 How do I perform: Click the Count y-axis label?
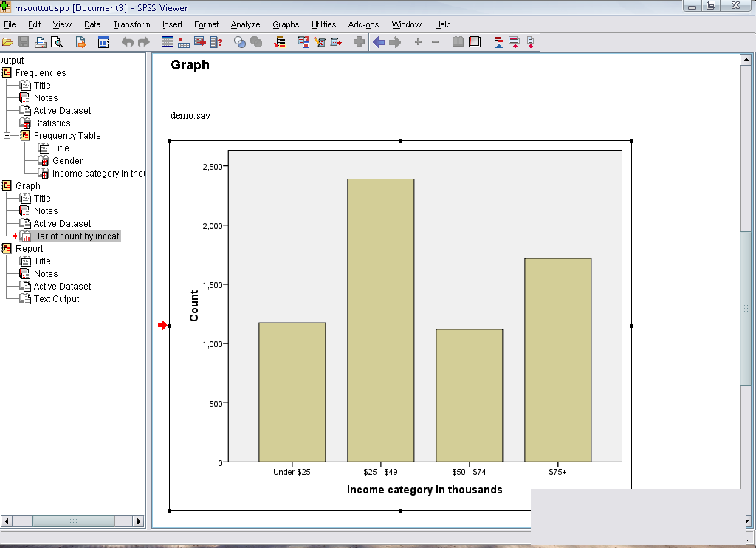pos(194,306)
